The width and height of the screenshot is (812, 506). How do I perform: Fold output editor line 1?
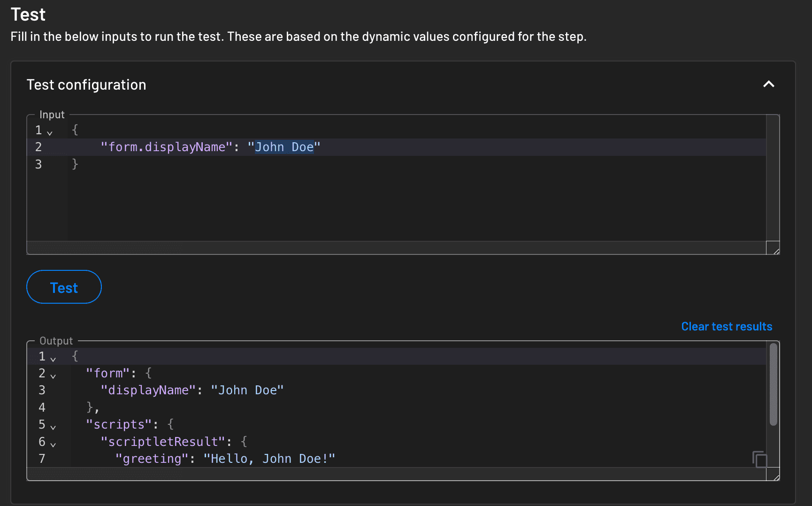[53, 360]
